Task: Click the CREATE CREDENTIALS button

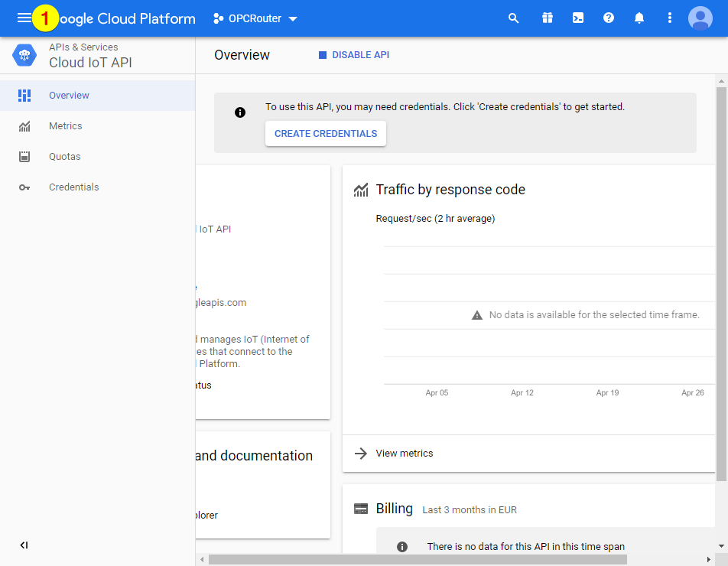Action: pyautogui.click(x=325, y=133)
